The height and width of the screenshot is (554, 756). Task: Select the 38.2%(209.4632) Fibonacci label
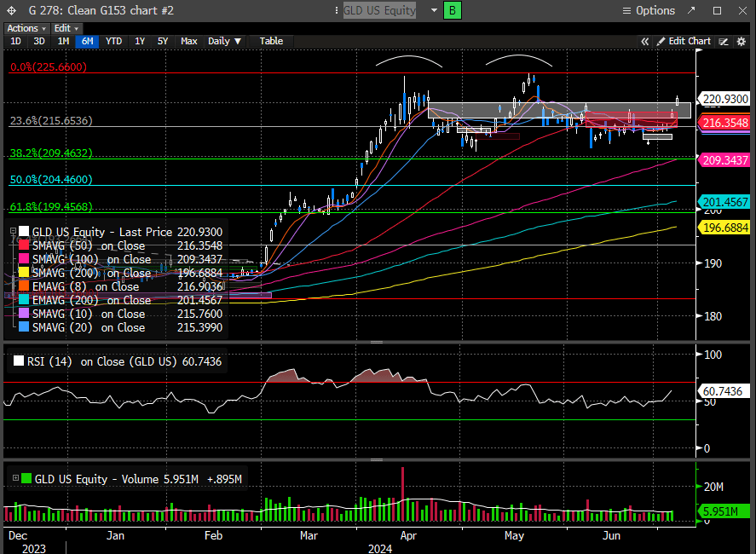[x=51, y=153]
